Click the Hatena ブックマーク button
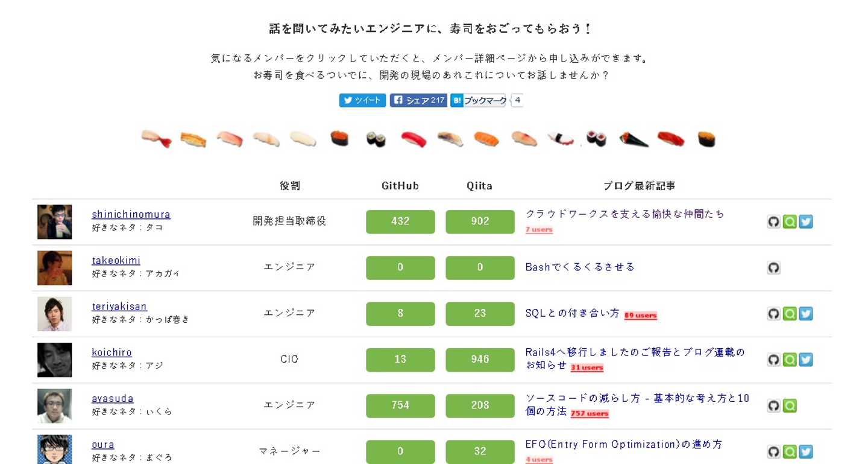The width and height of the screenshot is (868, 464). [480, 100]
